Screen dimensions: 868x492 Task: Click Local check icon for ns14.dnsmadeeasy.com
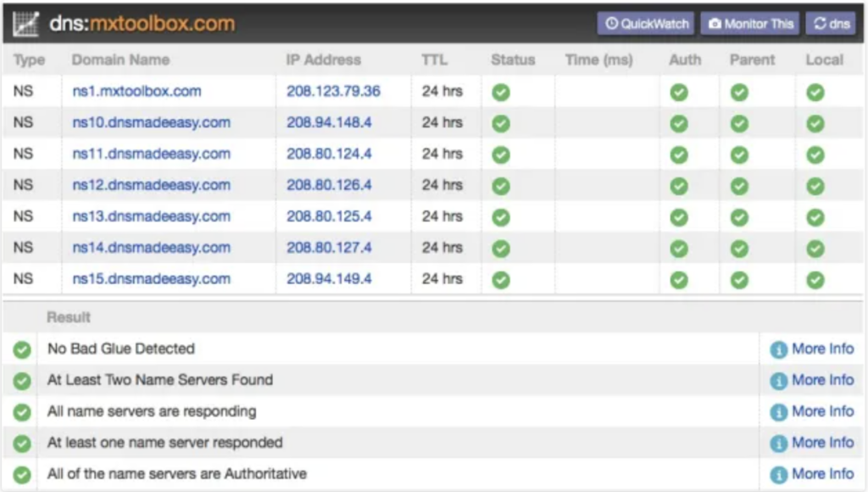[x=815, y=249]
